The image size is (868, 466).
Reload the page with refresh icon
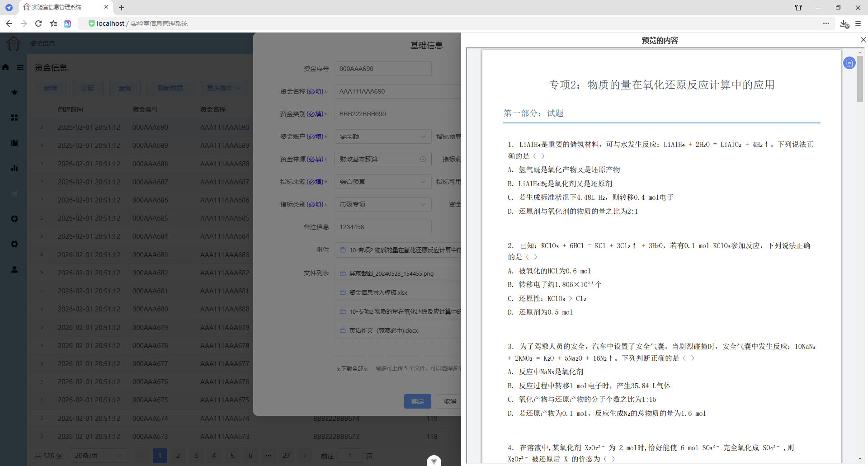coord(38,24)
